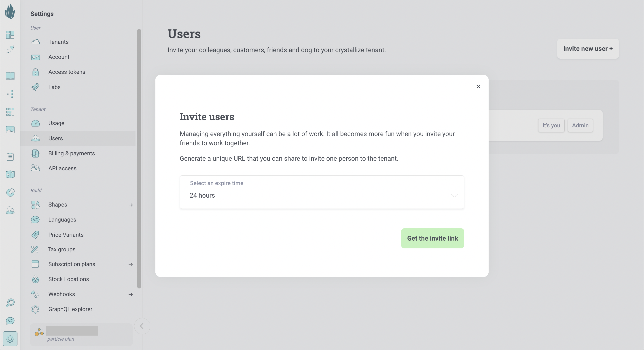Viewport: 644px width, 350px height.
Task: Open Billing & payments in the menu
Action: (72, 153)
